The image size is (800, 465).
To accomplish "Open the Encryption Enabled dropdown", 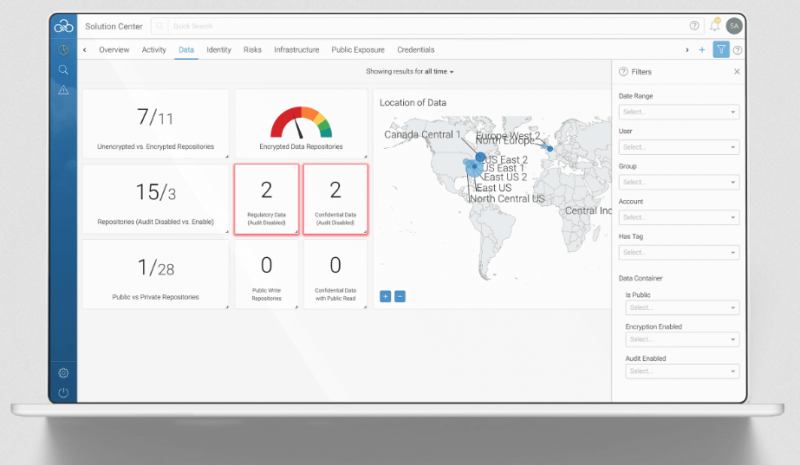I will [681, 341].
